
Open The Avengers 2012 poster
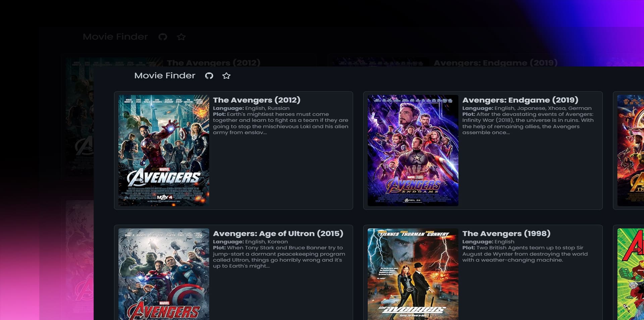click(x=164, y=150)
